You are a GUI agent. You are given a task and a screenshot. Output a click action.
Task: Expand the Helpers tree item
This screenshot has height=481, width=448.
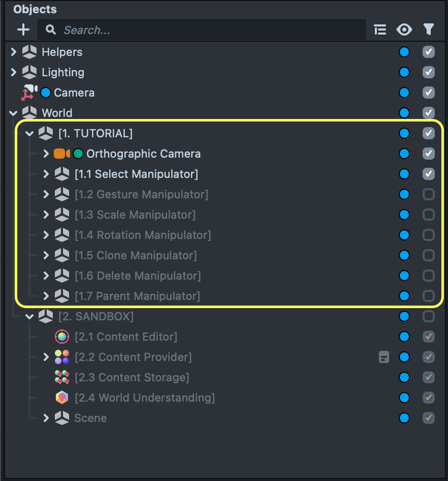click(x=14, y=52)
